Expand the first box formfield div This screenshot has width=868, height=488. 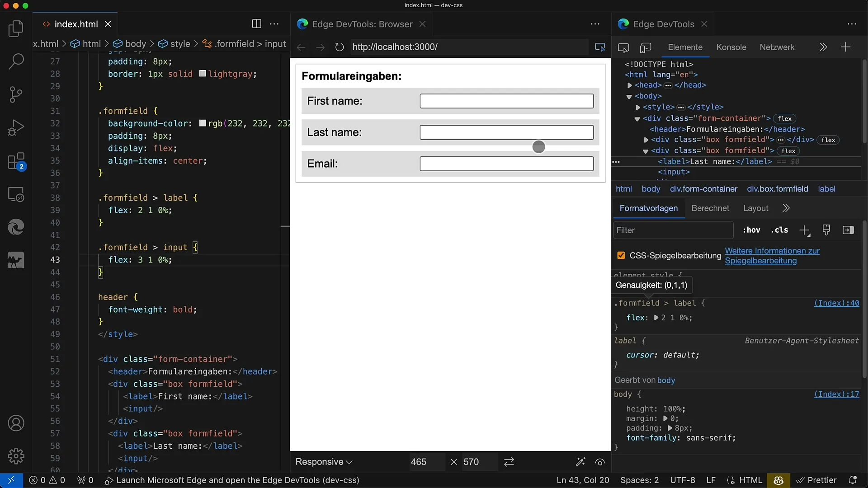pos(646,140)
